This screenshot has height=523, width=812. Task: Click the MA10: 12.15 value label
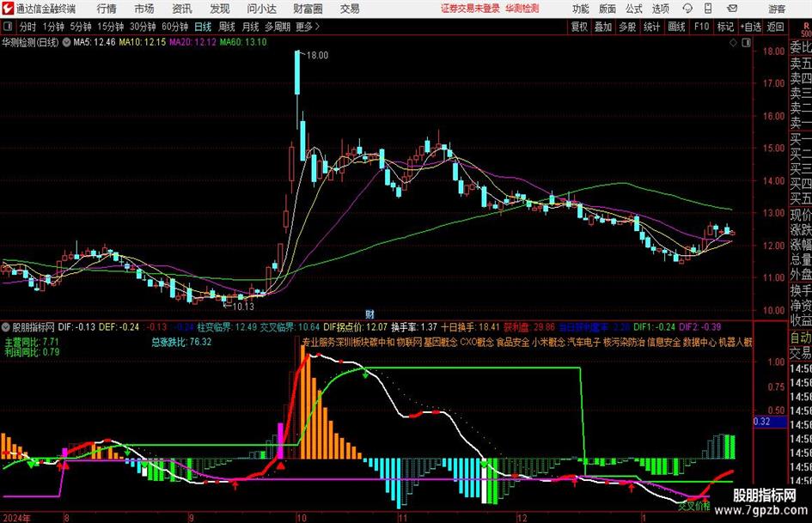pos(143,42)
